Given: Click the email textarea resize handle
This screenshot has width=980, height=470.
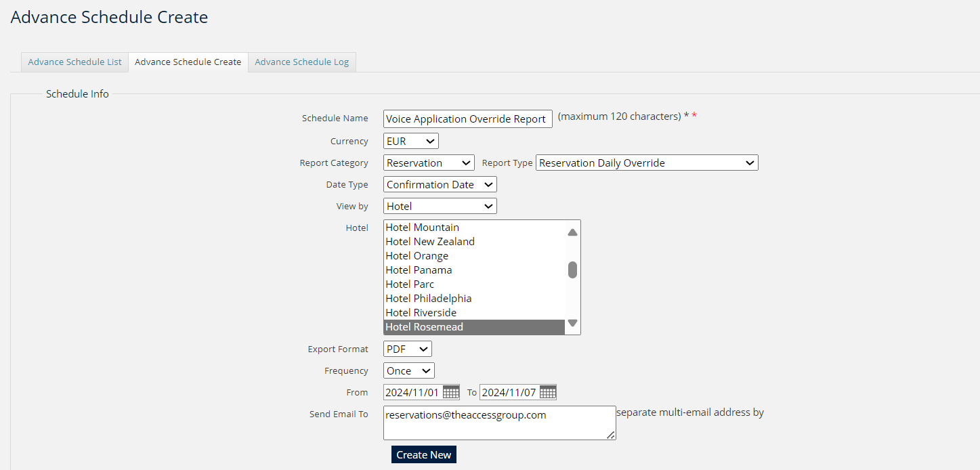Looking at the screenshot, I should tap(611, 435).
